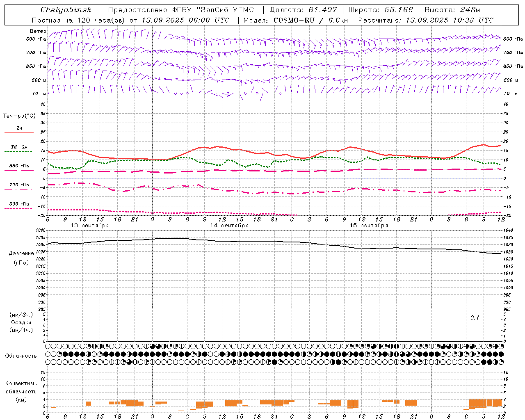Click the Давление pressure panel label
525x420 pixels.
pyautogui.click(x=21, y=253)
